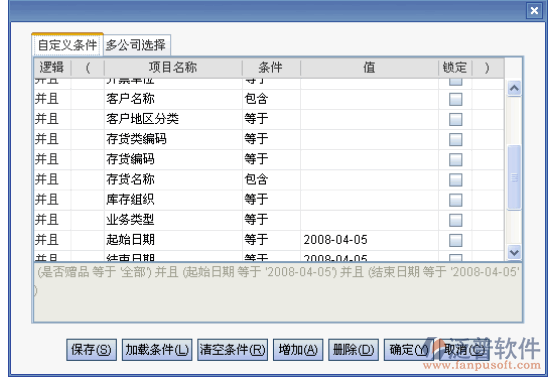Toggle lock checkbox for 存货编码 row
The height and width of the screenshot is (381, 551).
point(455,160)
